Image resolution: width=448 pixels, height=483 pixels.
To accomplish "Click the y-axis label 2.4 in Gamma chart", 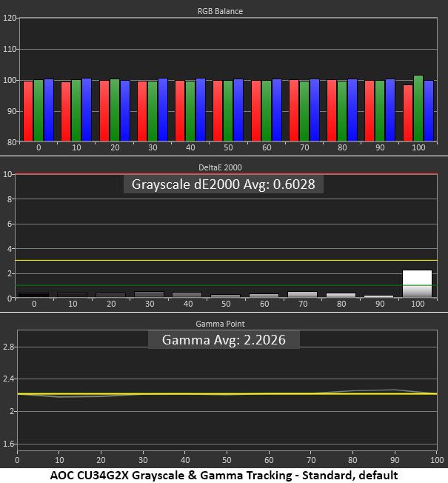I will tap(9, 379).
